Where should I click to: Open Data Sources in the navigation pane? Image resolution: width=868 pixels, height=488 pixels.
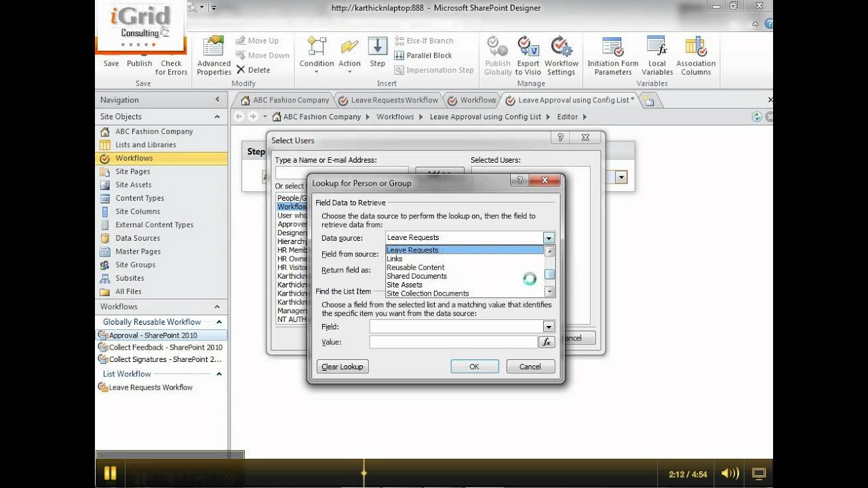138,238
